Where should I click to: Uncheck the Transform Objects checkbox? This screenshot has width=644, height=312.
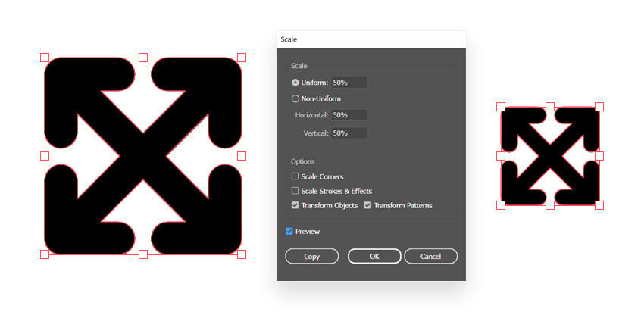295,205
